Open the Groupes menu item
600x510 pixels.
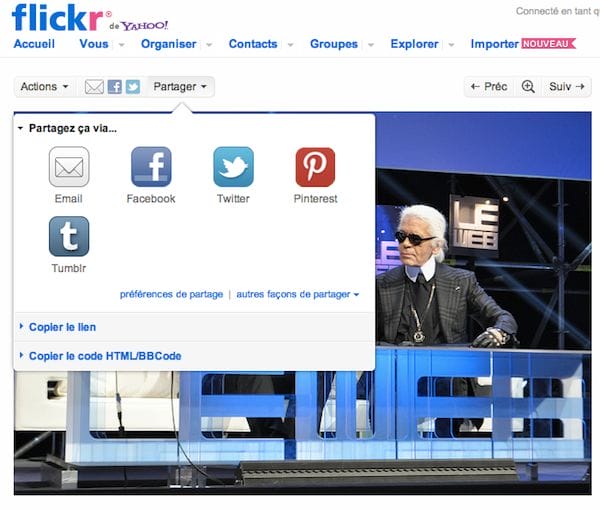pyautogui.click(x=334, y=44)
